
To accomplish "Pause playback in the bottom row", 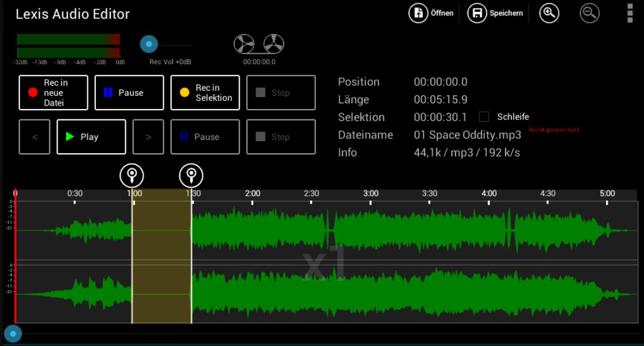I will 205,137.
